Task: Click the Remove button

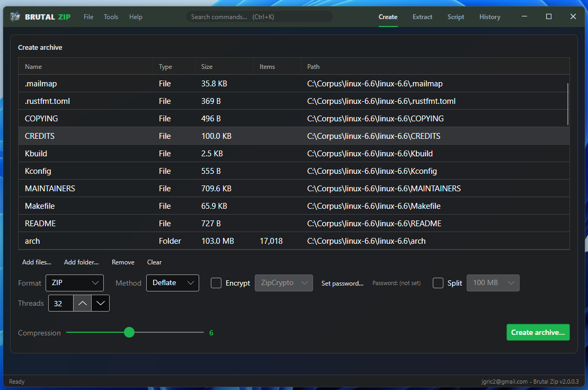Action: pos(123,262)
